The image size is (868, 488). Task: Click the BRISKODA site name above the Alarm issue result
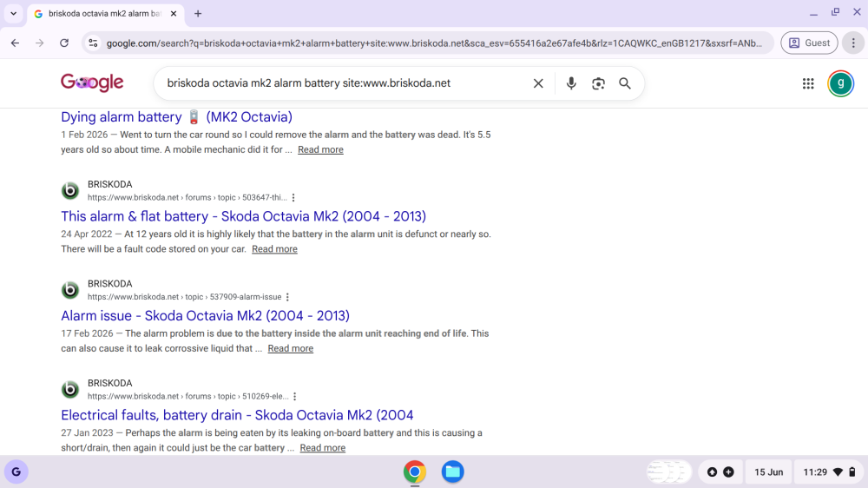coord(109,284)
